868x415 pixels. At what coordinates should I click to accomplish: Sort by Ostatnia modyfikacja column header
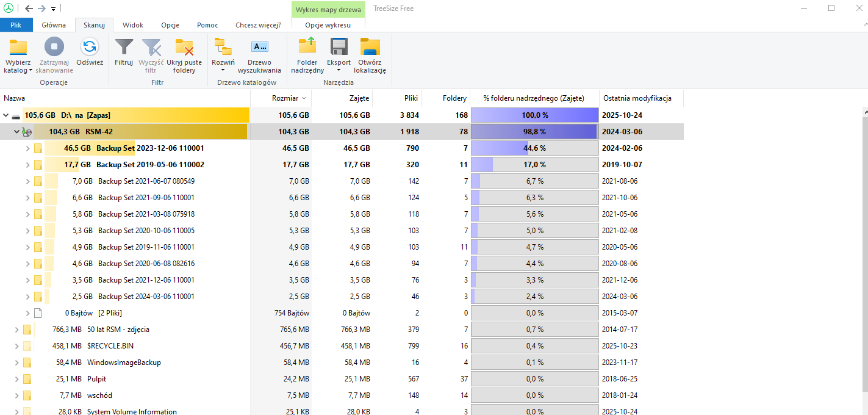(x=641, y=98)
